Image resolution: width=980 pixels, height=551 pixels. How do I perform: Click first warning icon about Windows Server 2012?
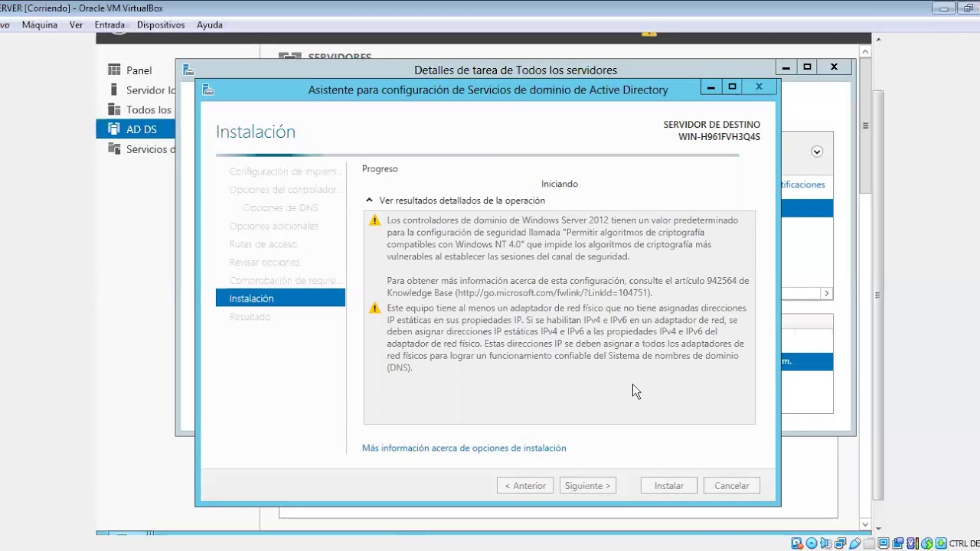(x=374, y=220)
